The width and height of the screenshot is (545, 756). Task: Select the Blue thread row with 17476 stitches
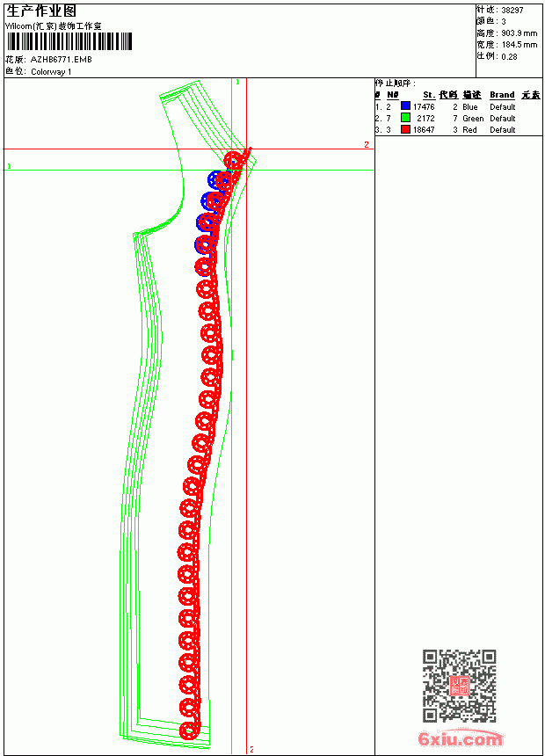click(458, 106)
